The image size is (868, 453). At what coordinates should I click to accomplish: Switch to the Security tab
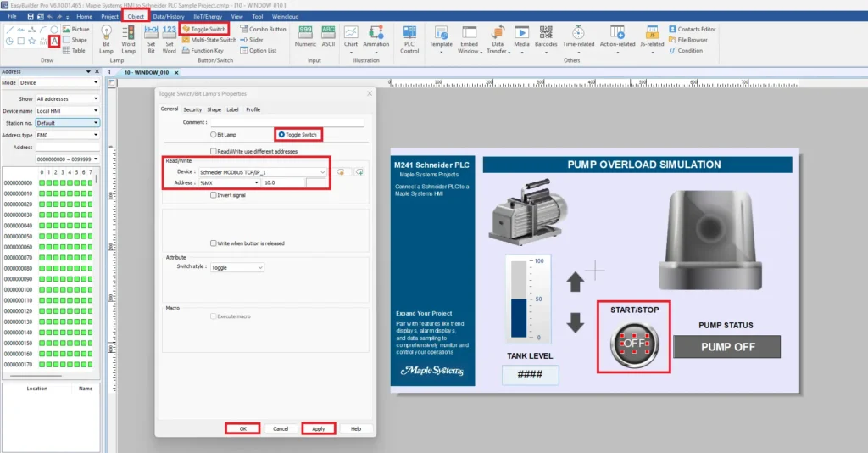pyautogui.click(x=192, y=109)
